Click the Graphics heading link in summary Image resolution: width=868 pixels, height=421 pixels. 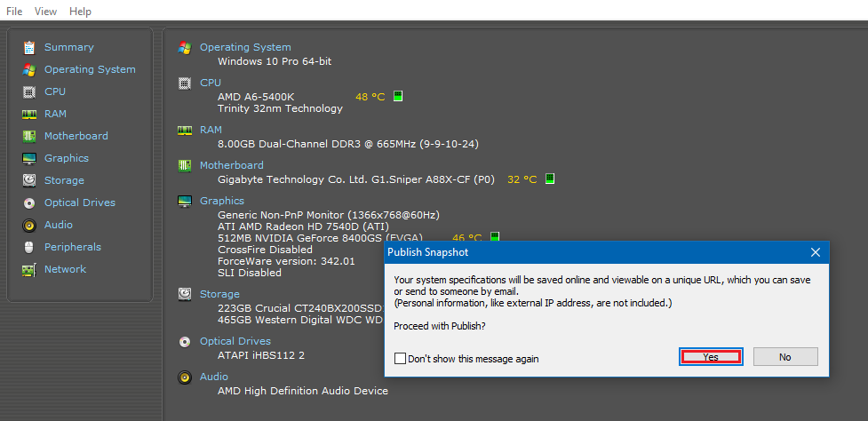coord(222,201)
